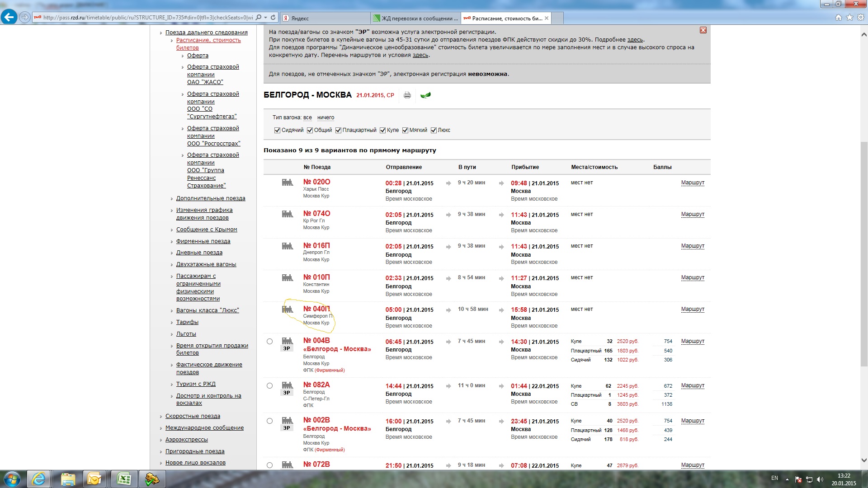Open the browser Home icon

[838, 18]
